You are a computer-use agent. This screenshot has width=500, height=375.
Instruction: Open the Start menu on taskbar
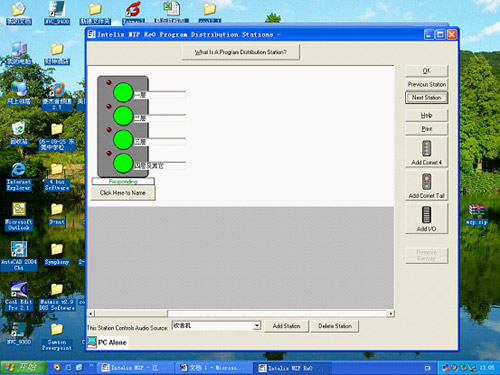(23, 367)
